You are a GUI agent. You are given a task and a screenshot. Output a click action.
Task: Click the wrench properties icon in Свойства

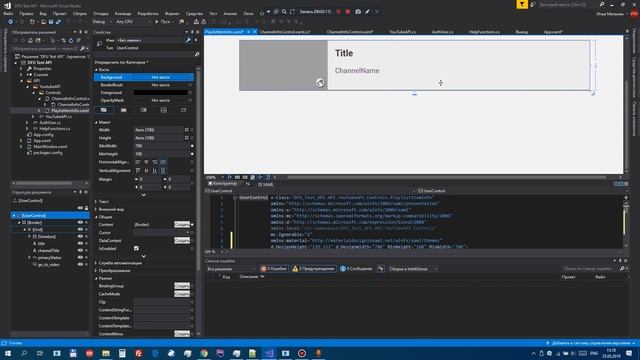click(x=188, y=40)
